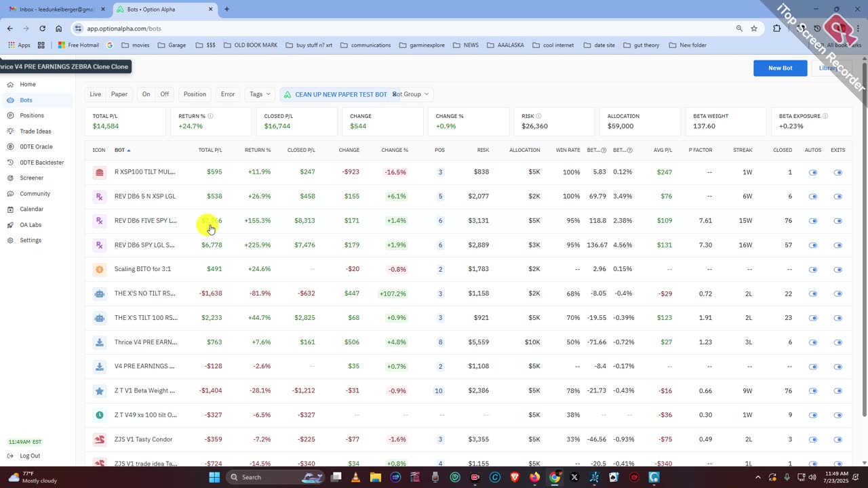Click the Thrice V4 PRE EARN bot icon
868x488 pixels.
pos(100,342)
